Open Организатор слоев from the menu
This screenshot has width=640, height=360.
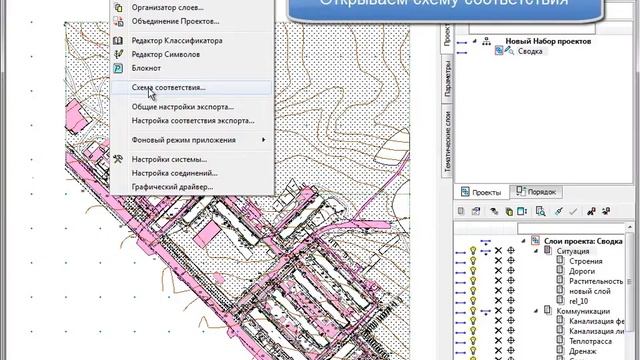[x=191, y=7]
